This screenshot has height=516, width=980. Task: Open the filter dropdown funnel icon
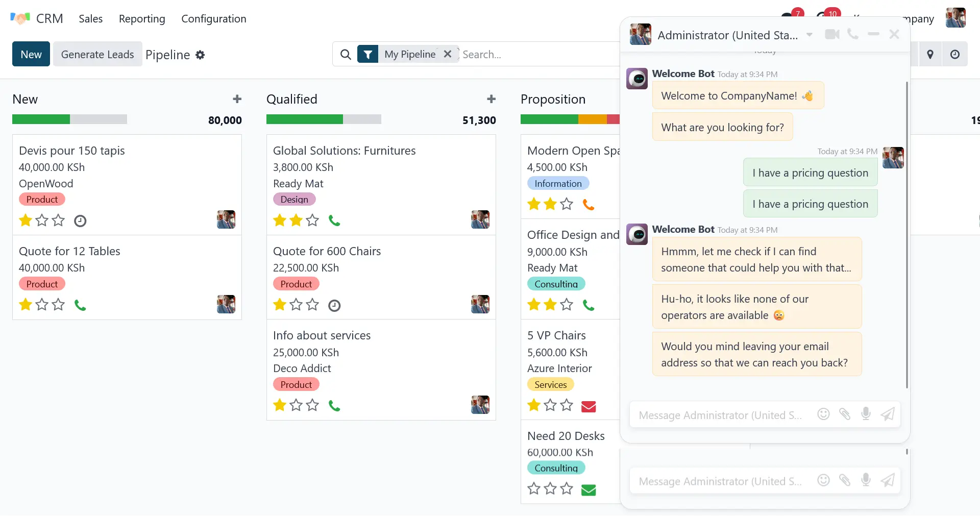point(367,54)
